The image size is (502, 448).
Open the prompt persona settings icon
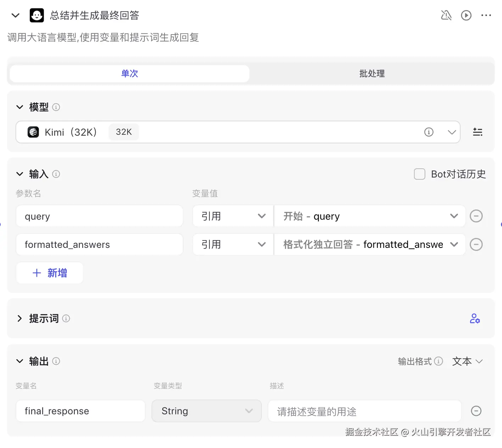pyautogui.click(x=475, y=318)
